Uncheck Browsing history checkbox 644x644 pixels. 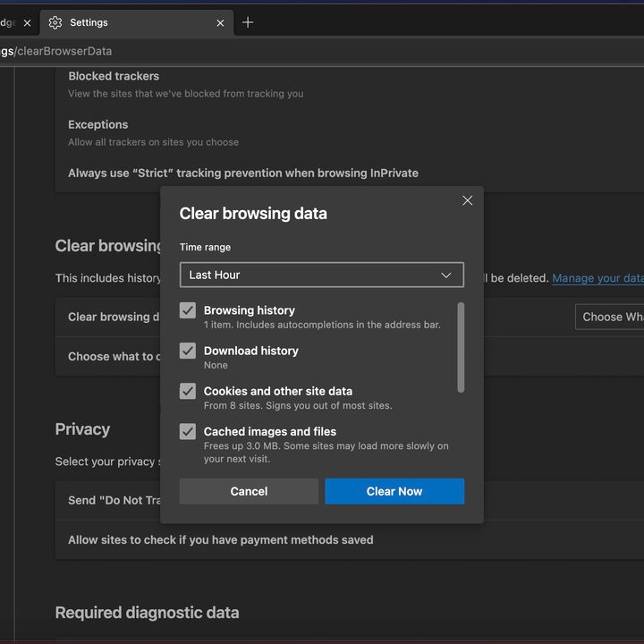[188, 310]
